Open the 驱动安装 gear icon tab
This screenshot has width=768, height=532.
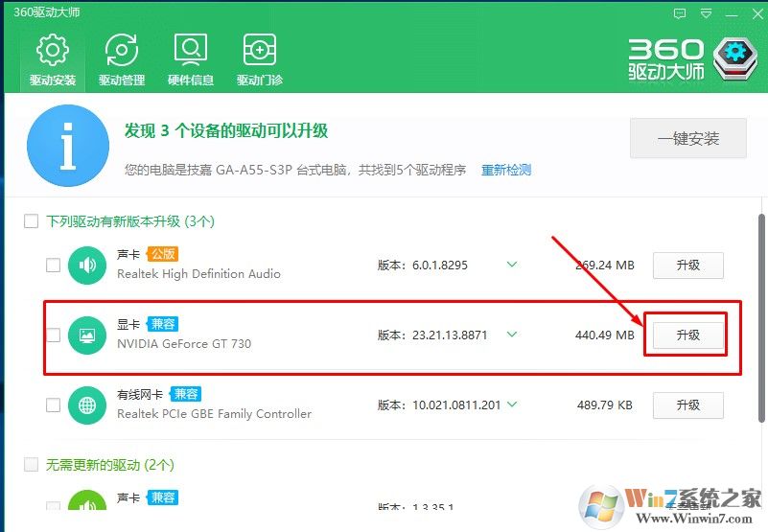53,59
